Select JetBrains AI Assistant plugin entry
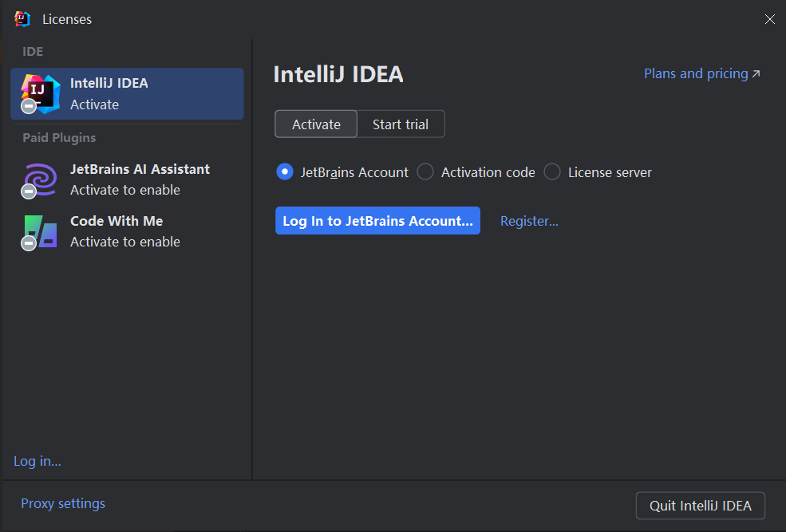The width and height of the screenshot is (786, 532). click(127, 179)
